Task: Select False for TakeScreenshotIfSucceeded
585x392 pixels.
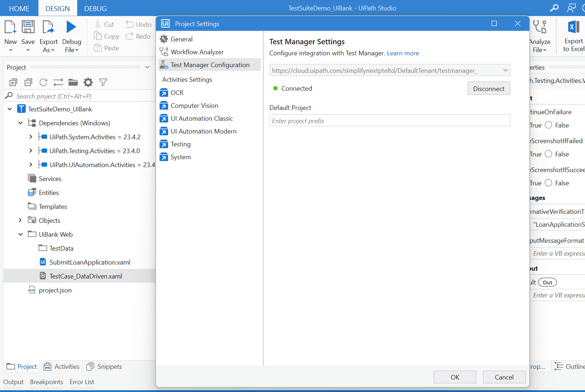Action: tap(549, 183)
